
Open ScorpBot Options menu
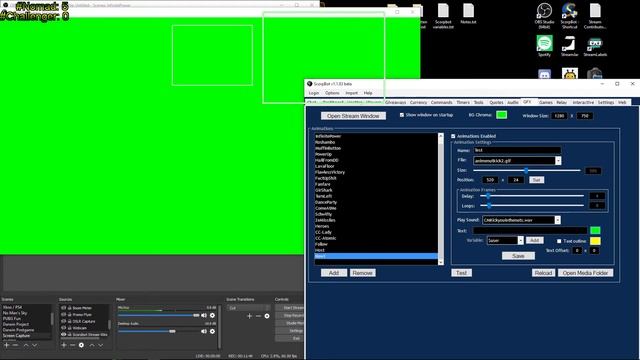click(332, 93)
